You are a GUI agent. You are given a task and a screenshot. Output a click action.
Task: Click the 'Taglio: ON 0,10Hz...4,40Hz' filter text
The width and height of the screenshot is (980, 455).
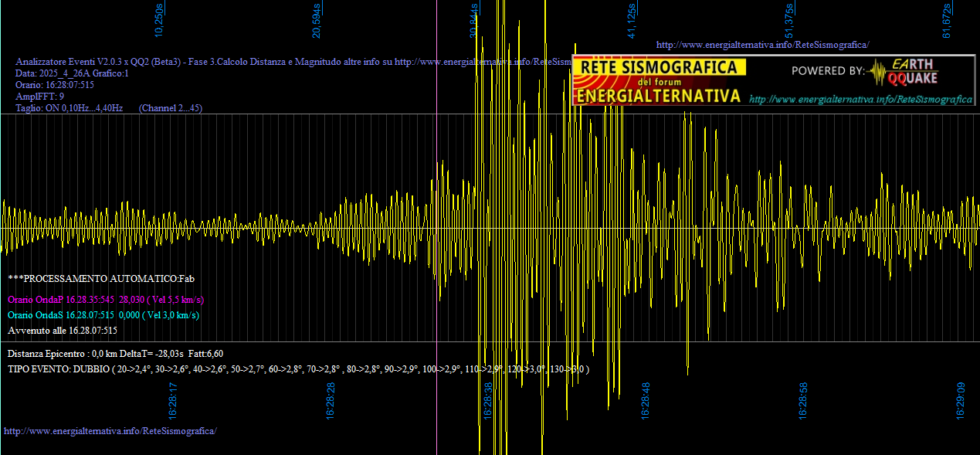click(x=70, y=108)
